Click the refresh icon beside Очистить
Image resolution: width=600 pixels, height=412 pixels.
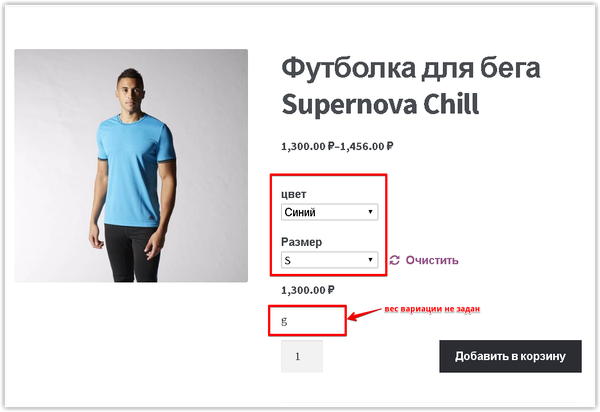pos(395,260)
